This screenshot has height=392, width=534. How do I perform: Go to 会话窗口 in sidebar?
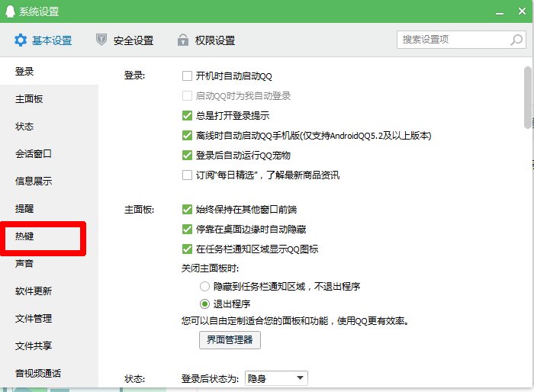[49, 154]
